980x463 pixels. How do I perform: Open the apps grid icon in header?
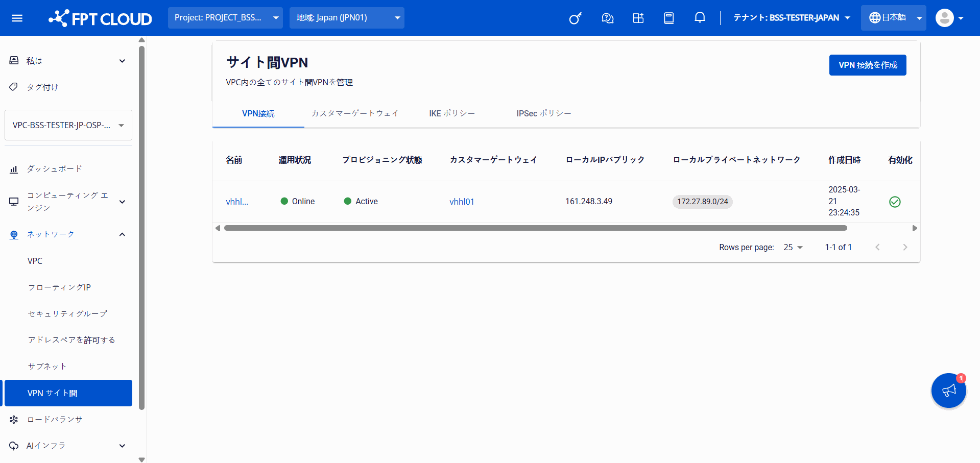pyautogui.click(x=638, y=18)
